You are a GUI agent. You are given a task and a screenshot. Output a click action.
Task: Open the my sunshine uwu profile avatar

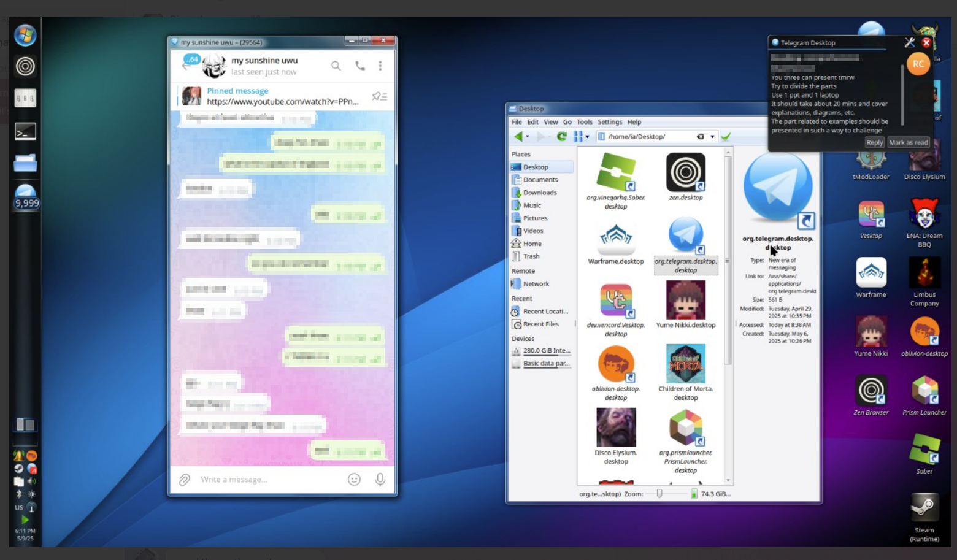point(214,66)
